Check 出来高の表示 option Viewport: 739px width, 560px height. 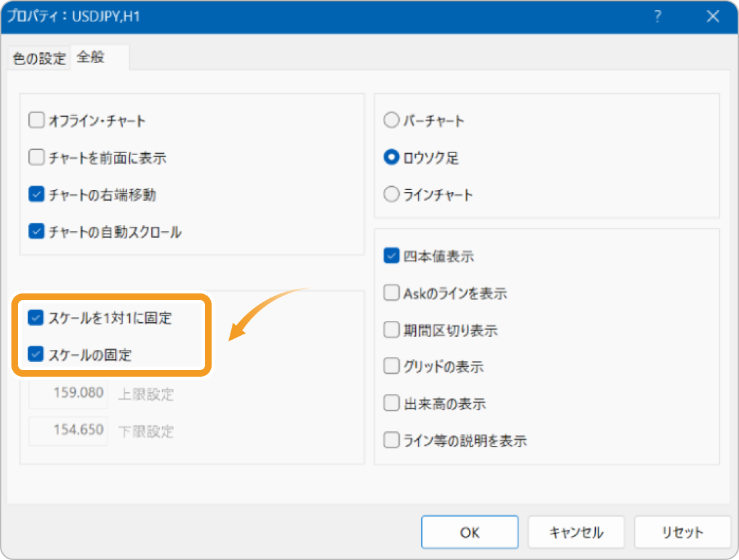(x=391, y=403)
